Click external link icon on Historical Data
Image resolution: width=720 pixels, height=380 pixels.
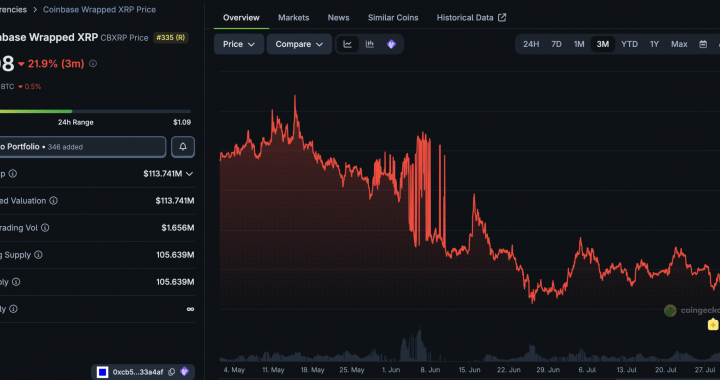[x=502, y=17]
